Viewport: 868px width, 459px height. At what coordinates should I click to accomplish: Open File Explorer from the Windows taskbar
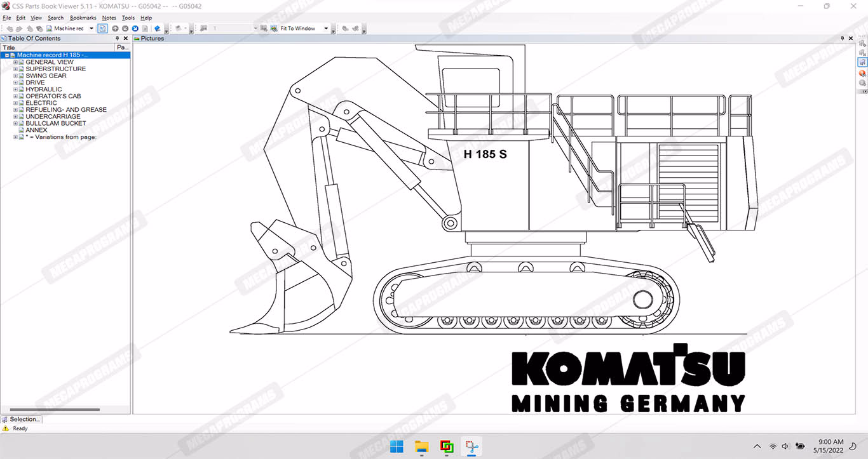422,446
